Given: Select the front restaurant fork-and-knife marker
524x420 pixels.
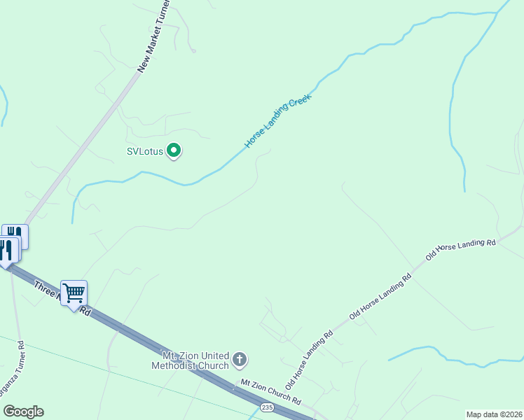Looking at the screenshot, I should 8,252.
